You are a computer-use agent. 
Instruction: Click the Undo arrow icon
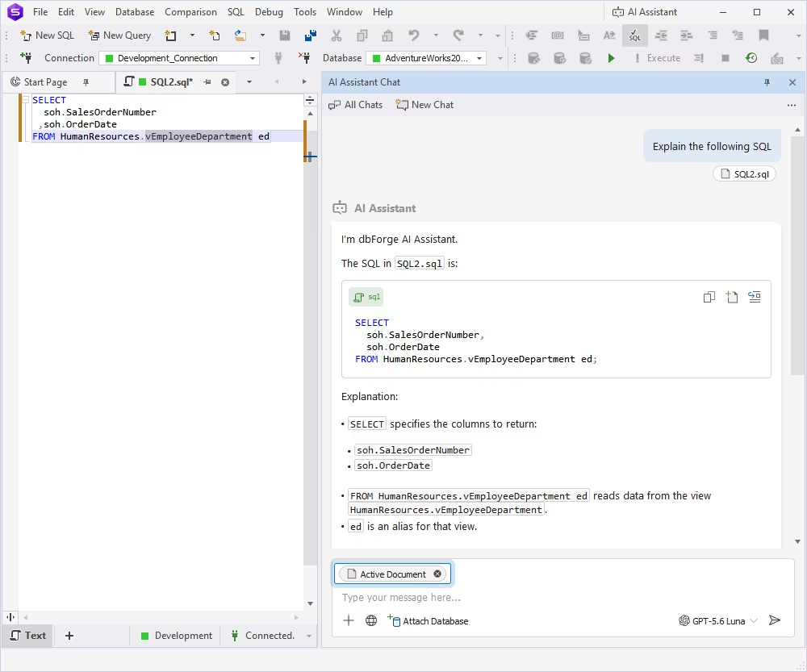point(414,35)
